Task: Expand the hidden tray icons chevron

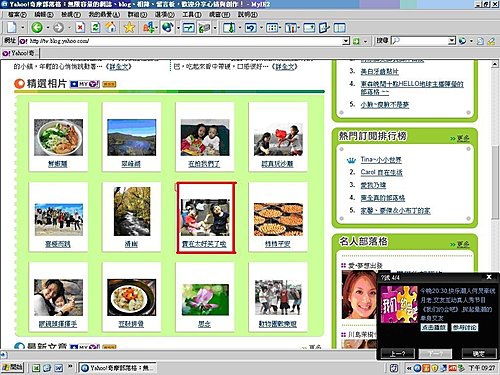Action: 409,368
